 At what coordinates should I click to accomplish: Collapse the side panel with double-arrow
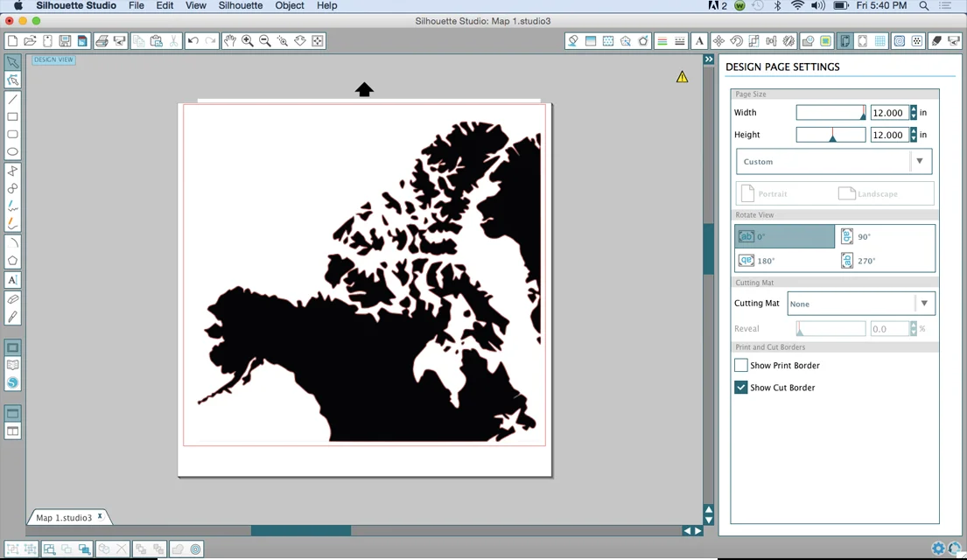pyautogui.click(x=709, y=59)
